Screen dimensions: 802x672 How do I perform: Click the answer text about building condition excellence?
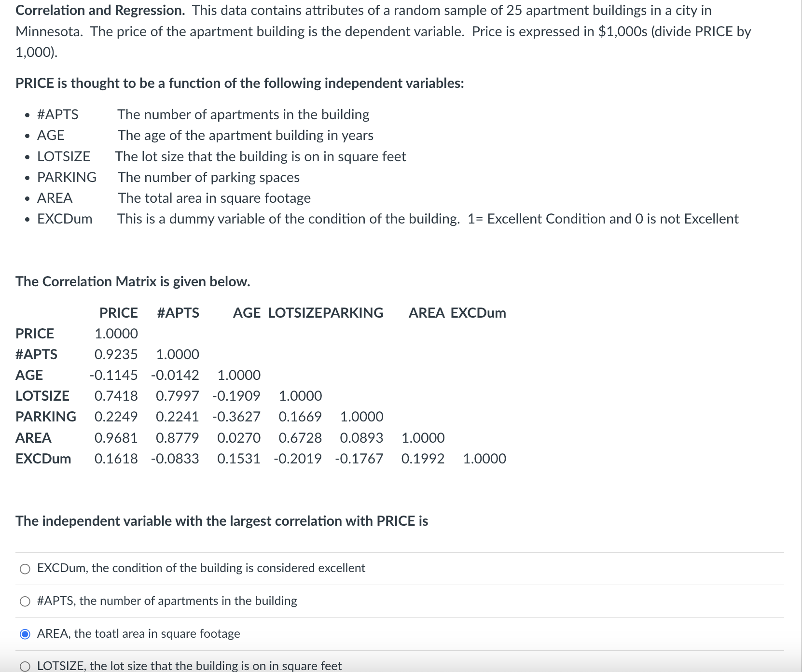(x=200, y=568)
